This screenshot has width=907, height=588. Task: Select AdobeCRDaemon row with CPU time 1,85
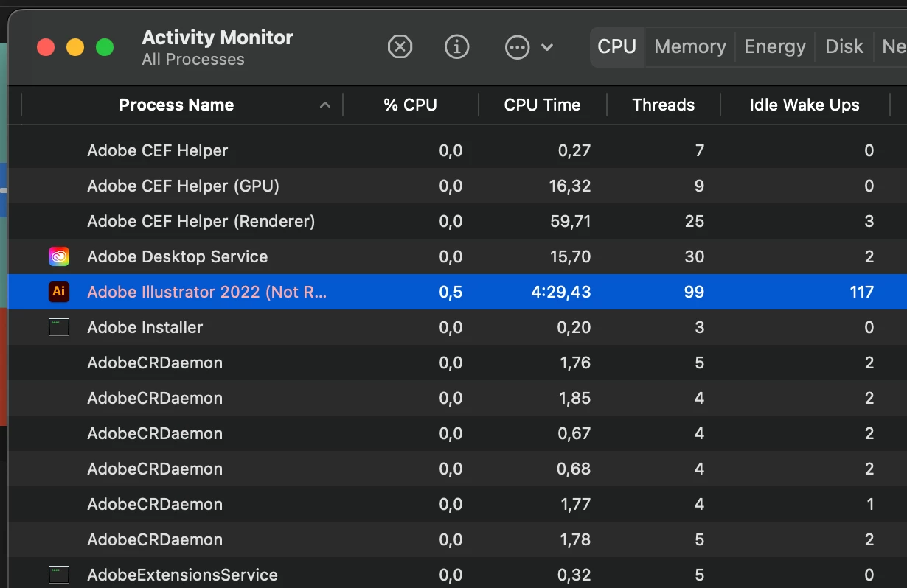coord(457,398)
